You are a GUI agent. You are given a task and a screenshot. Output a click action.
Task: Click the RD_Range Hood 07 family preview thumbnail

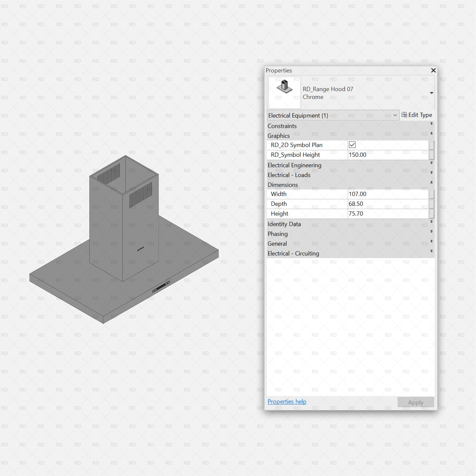point(285,92)
